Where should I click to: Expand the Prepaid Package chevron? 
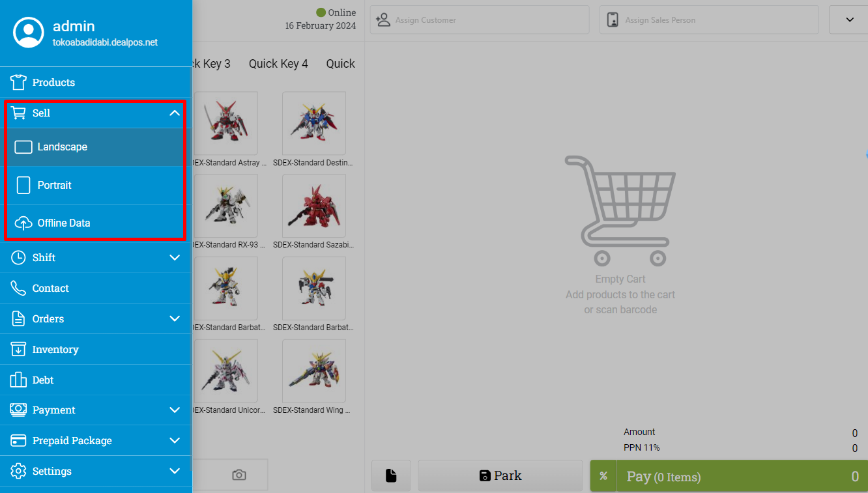pos(175,440)
